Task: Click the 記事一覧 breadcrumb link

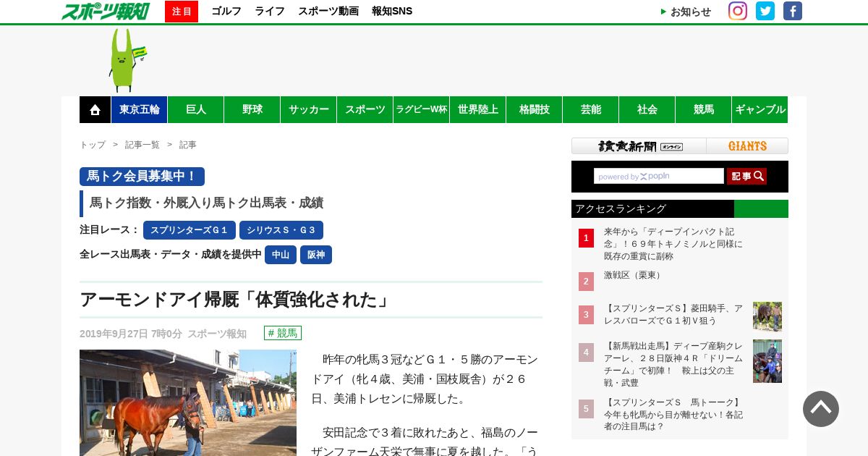Action: pos(142,145)
